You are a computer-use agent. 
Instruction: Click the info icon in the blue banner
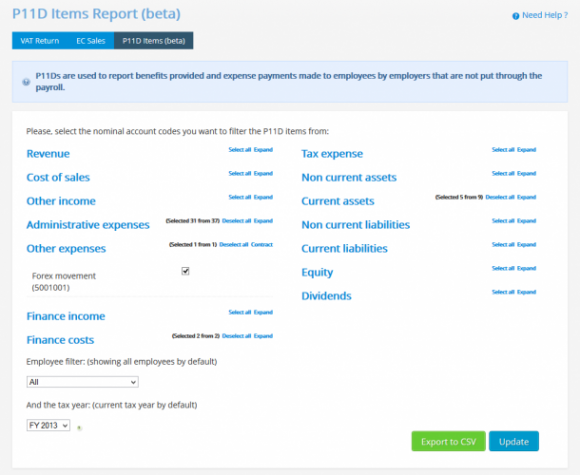click(26, 82)
